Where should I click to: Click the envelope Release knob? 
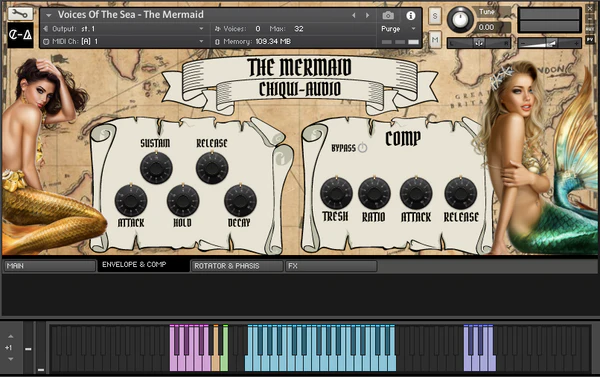click(x=212, y=168)
